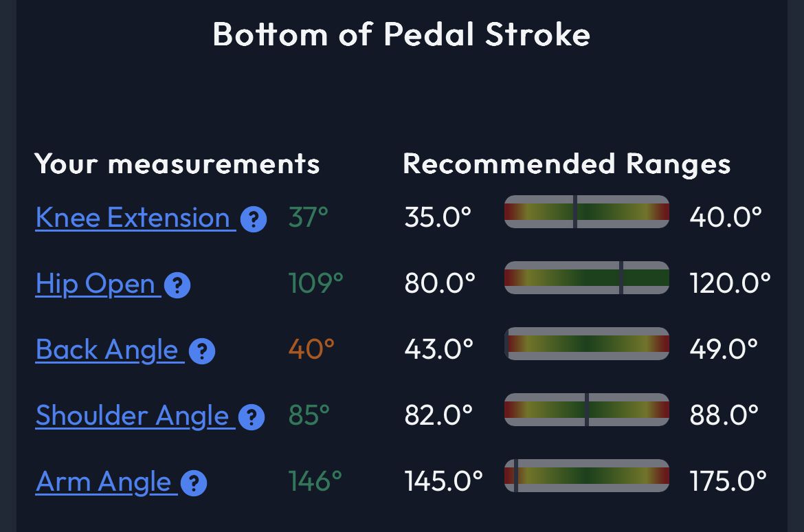804x532 pixels.
Task: Select the 109° Hip Open measurement
Action: [315, 283]
